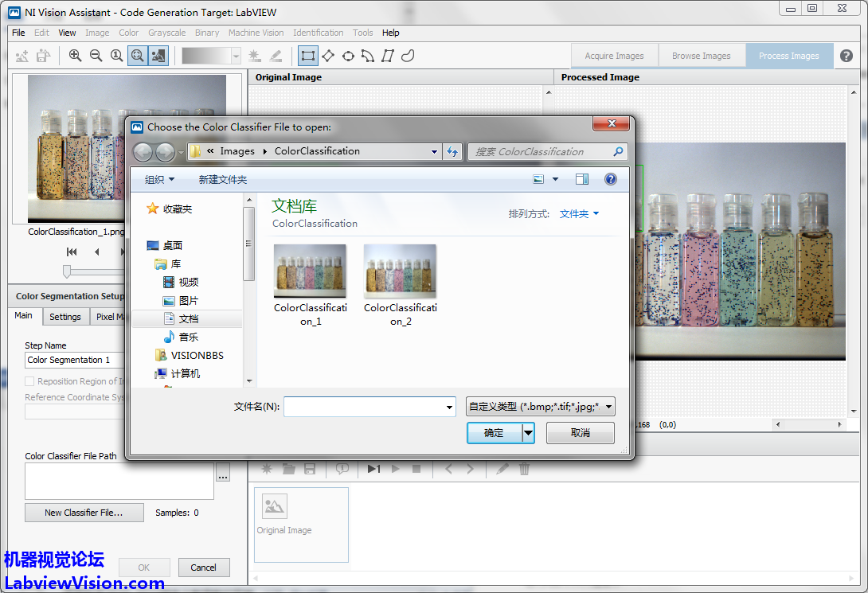Open the 文件夹 sort order dropdown

(x=579, y=214)
